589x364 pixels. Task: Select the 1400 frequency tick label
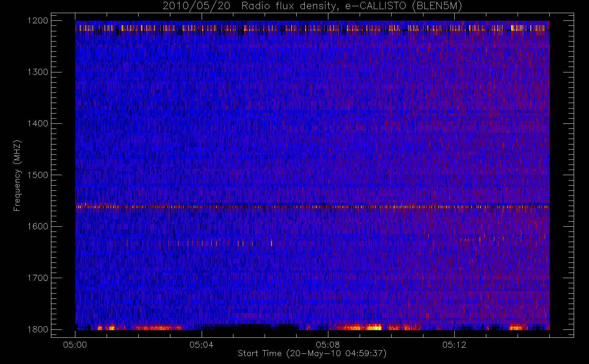[38, 123]
